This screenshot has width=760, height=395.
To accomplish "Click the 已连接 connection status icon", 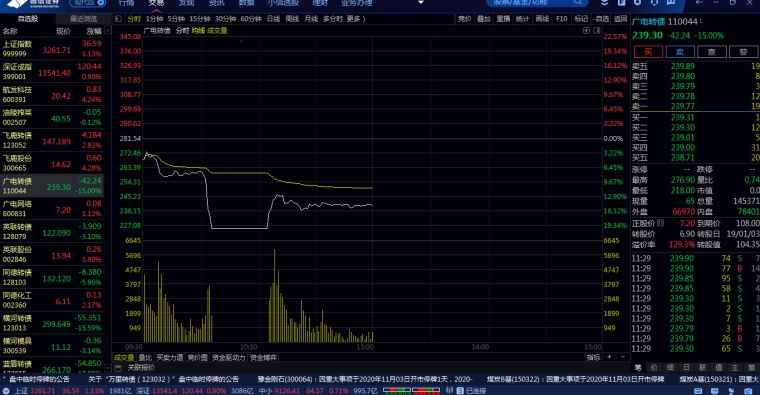I will pos(459,391).
